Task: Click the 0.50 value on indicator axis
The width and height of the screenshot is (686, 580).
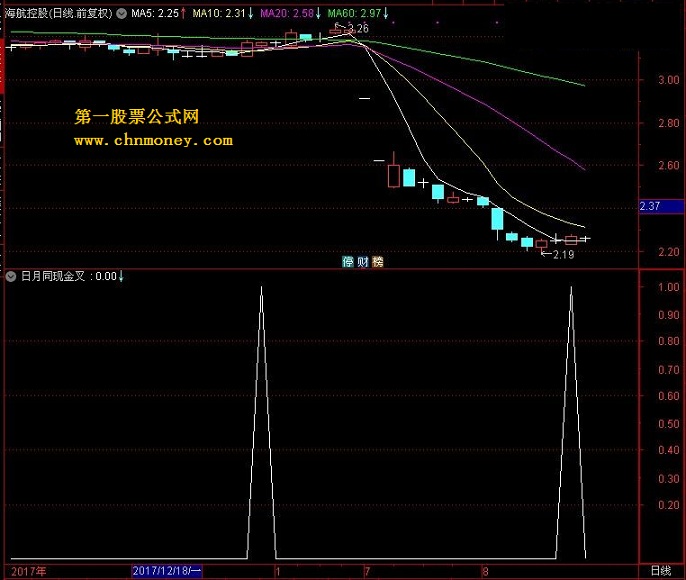Action: pyautogui.click(x=668, y=424)
